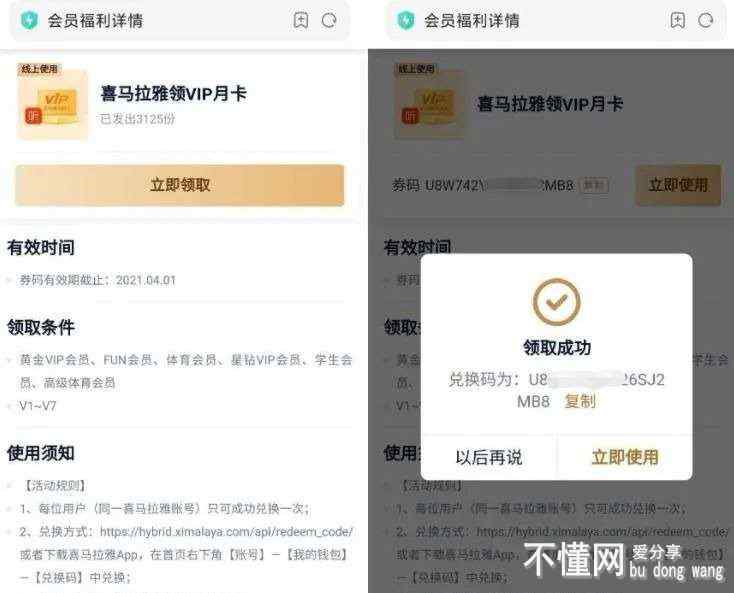Copy the redeem code via 复制
Screen dimensions: 734x593
[x=580, y=401]
